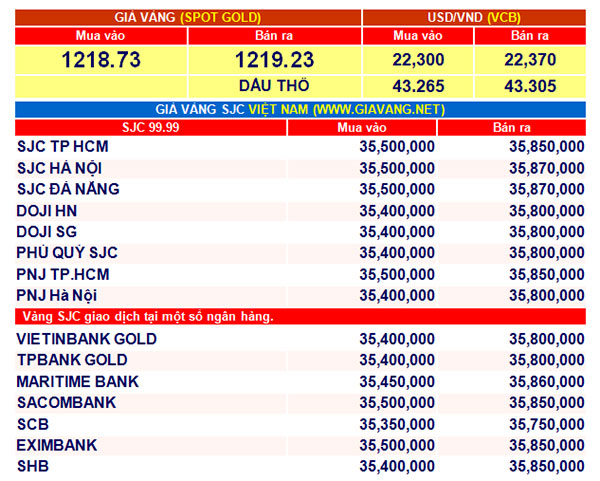Viewport: 600px width, 481px height.
Task: Click the spot gold sell price 1219.23
Action: pyautogui.click(x=274, y=60)
